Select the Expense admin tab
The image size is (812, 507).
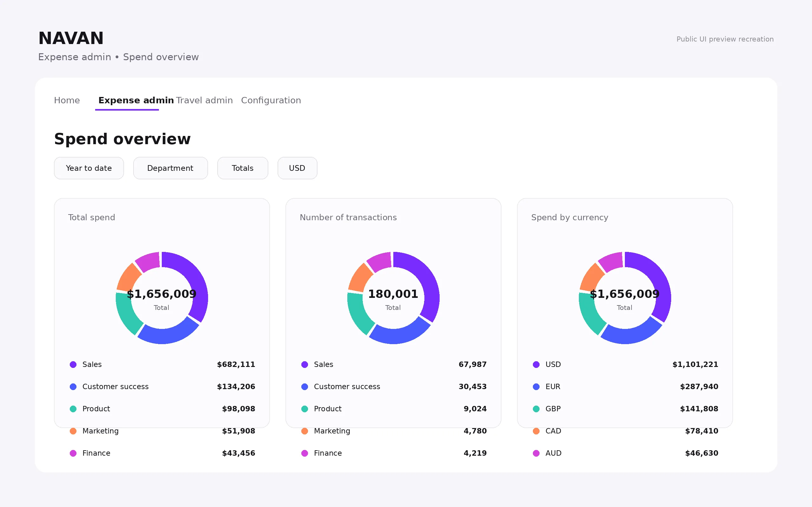[136, 100]
